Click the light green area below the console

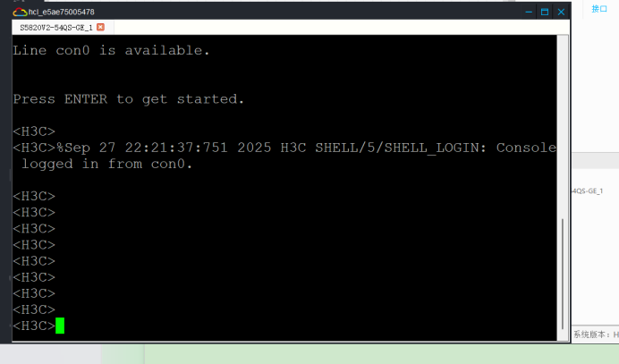(x=379, y=354)
